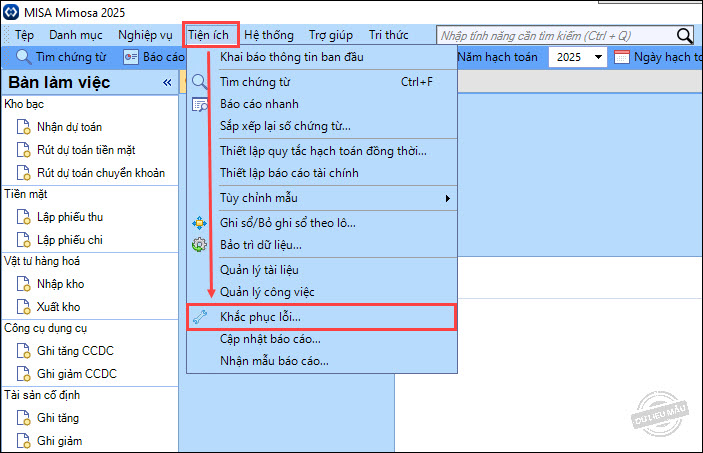
Task: Open the Danh mục menu
Action: [77, 35]
